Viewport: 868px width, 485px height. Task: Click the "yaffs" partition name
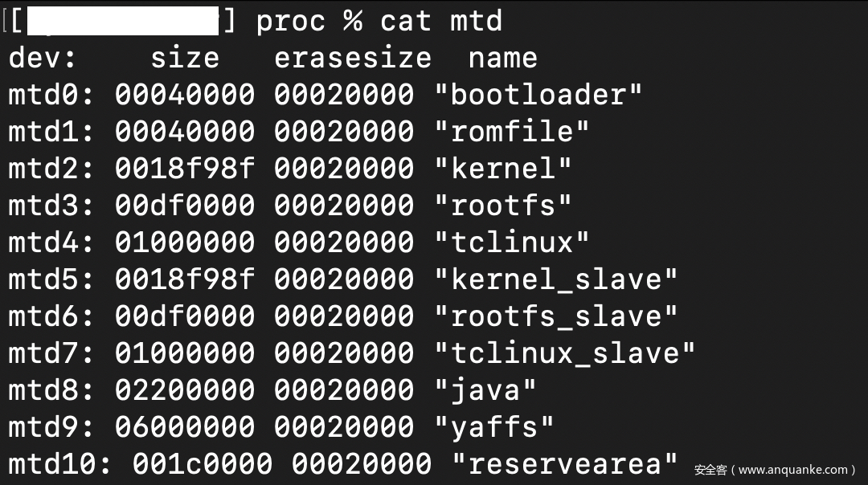pos(494,426)
